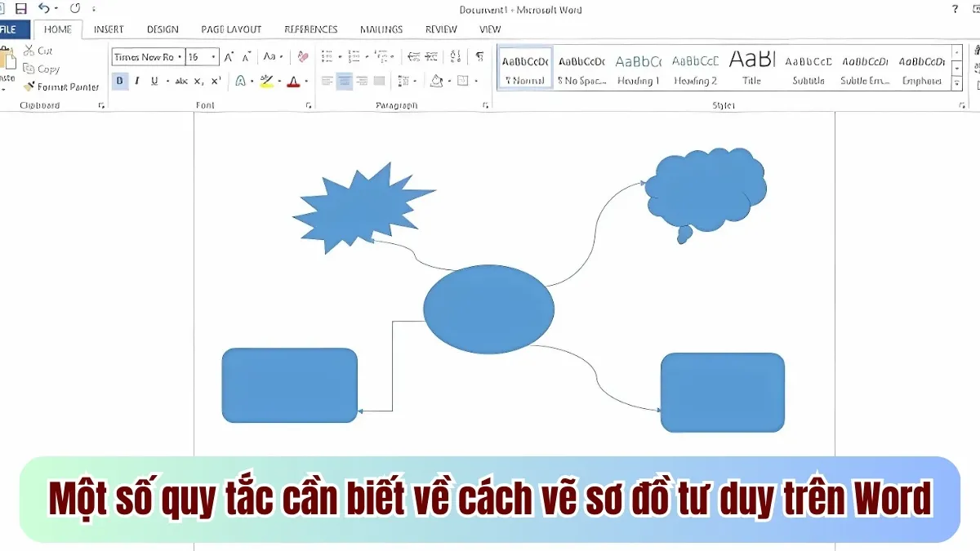
Task: Click the Decrease Indent icon
Action: (413, 57)
